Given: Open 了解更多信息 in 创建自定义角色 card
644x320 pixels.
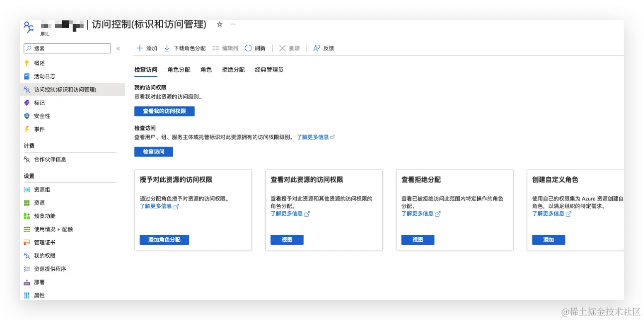Looking at the screenshot, I should [552, 213].
